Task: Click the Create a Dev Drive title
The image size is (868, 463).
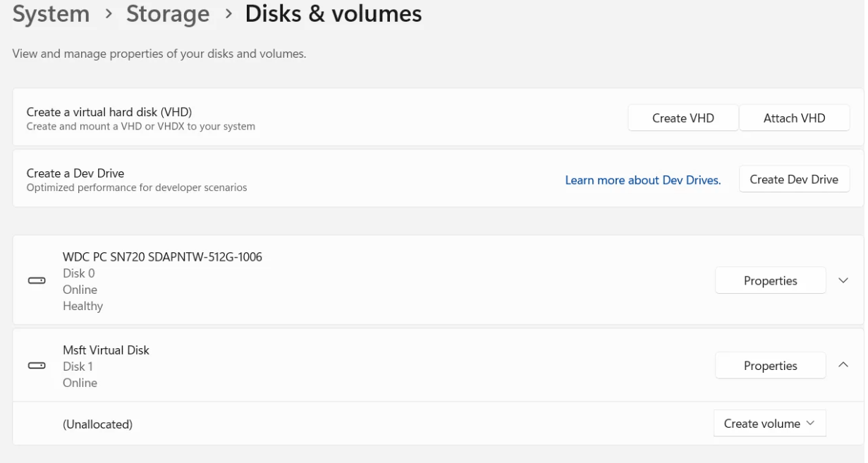Action: pos(75,173)
